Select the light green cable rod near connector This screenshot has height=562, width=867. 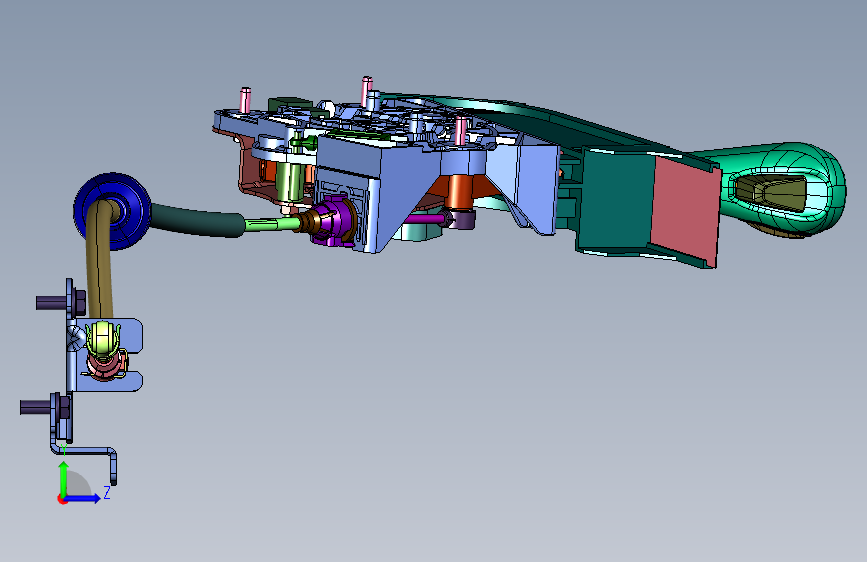tap(271, 224)
